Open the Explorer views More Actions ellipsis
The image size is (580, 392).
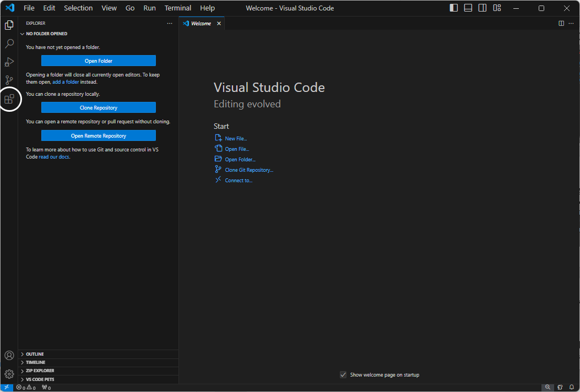click(x=170, y=23)
